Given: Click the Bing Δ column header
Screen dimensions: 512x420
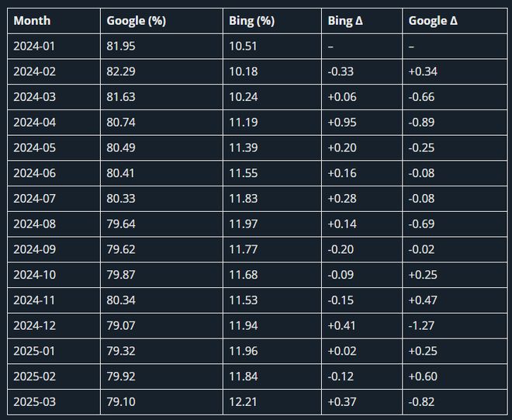Looking at the screenshot, I should point(362,21).
